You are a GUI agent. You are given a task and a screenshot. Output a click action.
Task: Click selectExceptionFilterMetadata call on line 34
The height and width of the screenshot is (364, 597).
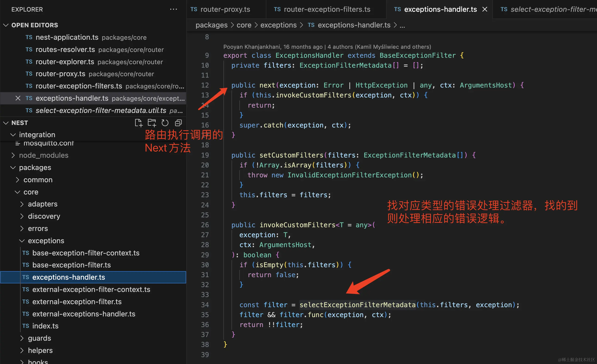(x=357, y=305)
